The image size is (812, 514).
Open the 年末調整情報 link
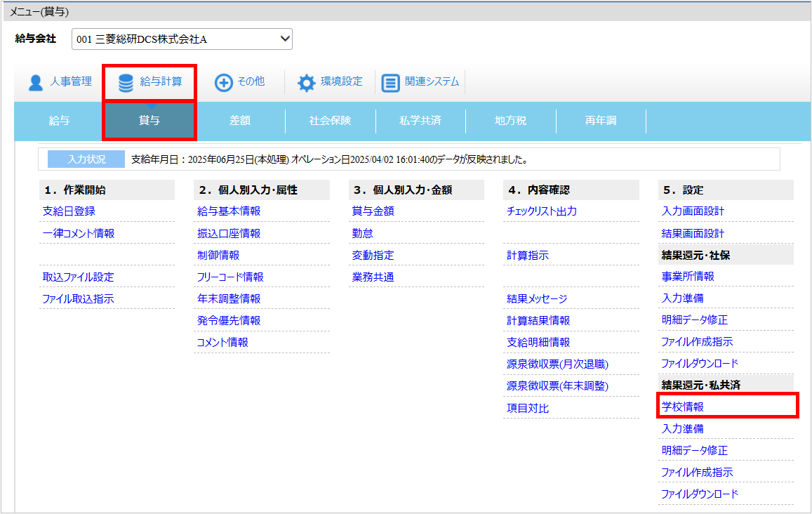[229, 299]
